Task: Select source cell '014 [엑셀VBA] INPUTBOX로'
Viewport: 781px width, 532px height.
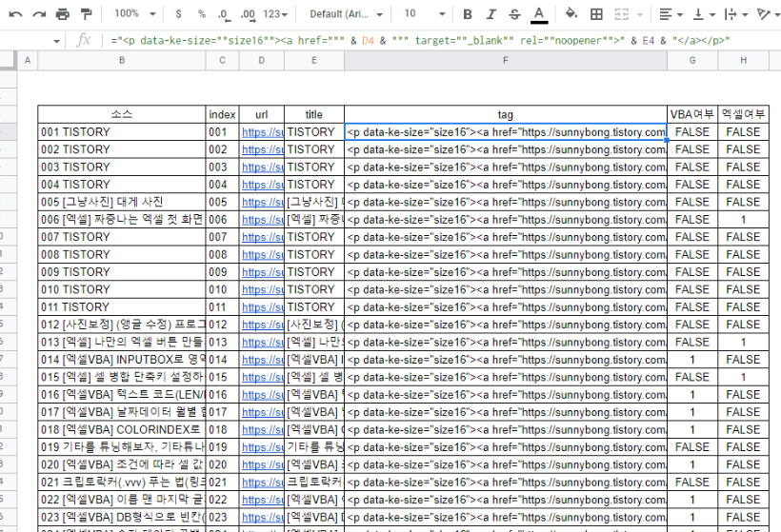Action: [122, 360]
